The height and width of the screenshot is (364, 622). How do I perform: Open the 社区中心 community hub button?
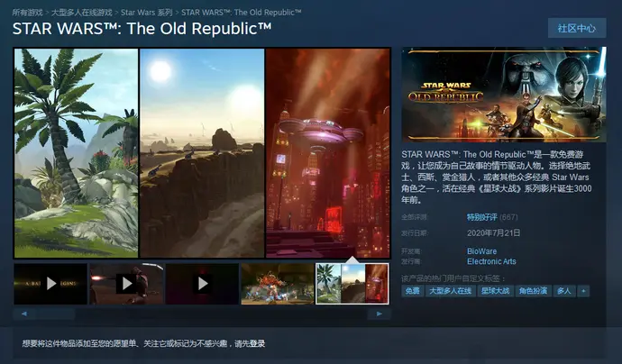pos(577,28)
